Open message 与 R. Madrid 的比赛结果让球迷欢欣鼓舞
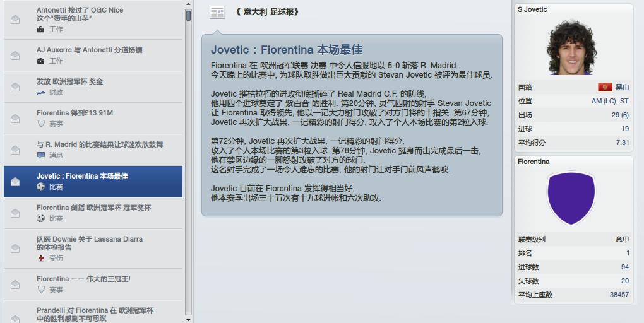The image size is (644, 323). click(x=93, y=150)
